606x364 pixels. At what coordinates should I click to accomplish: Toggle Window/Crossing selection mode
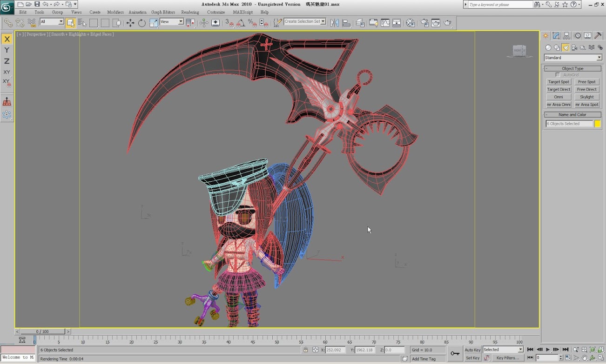[x=117, y=22]
